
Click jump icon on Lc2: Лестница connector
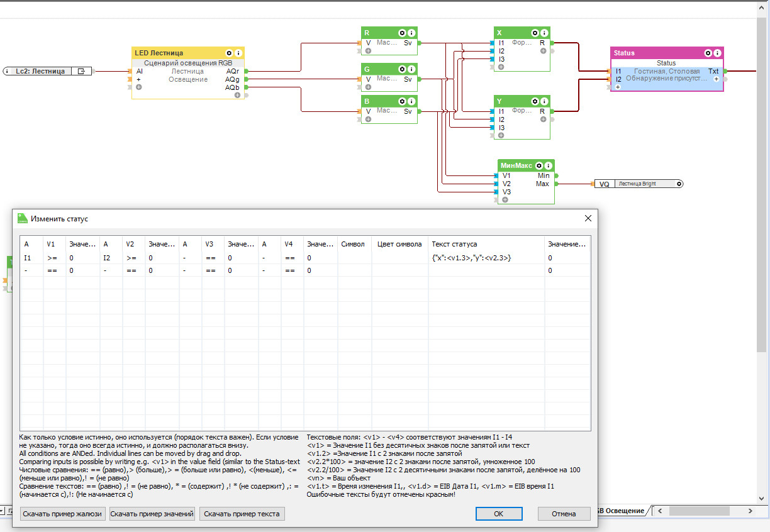(x=81, y=71)
